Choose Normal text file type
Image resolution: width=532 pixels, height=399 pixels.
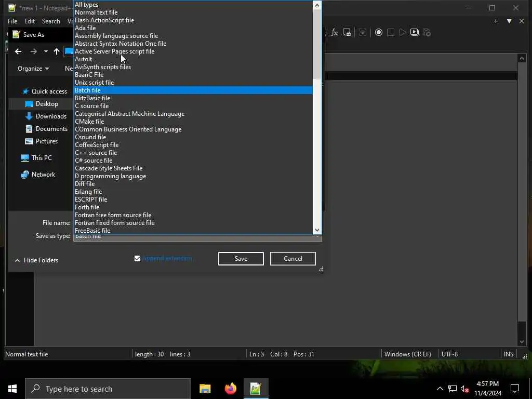pyautogui.click(x=193, y=12)
